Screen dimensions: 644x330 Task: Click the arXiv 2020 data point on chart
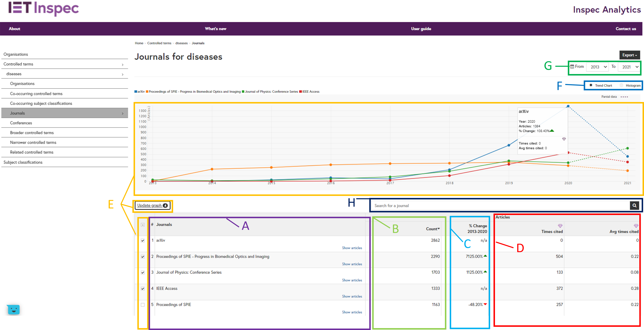coord(568,106)
